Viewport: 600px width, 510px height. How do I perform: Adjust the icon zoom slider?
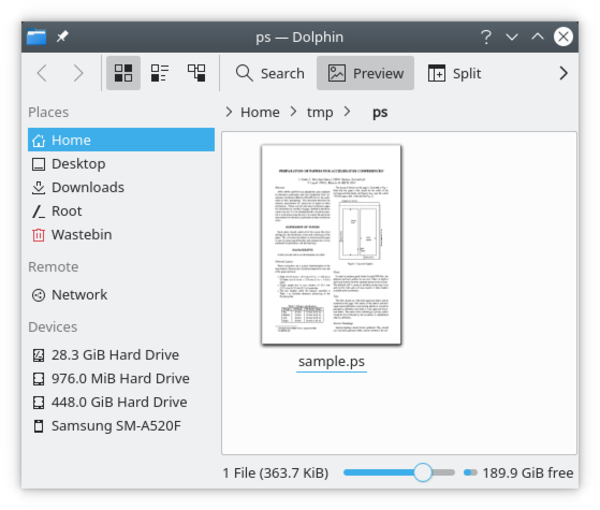coord(423,473)
